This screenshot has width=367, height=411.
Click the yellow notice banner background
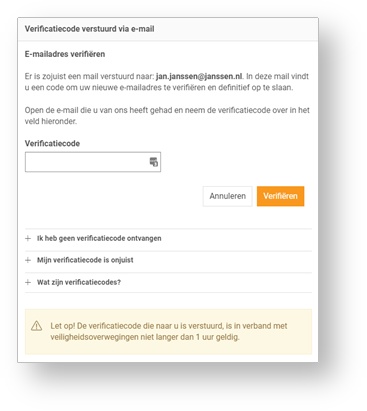[168, 332]
